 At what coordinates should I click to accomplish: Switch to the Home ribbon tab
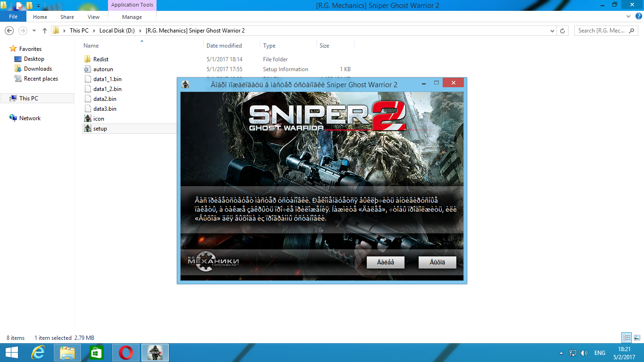(40, 17)
